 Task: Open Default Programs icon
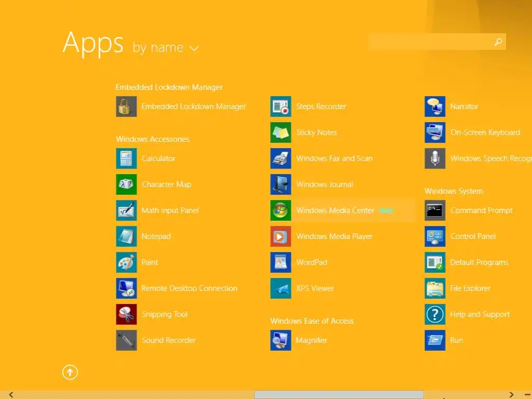(x=435, y=262)
